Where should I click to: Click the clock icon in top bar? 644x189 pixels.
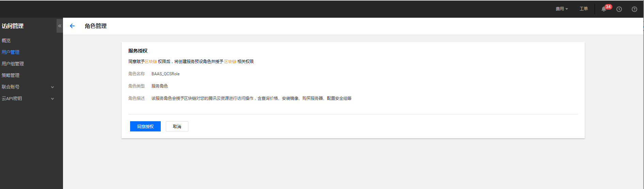[619, 9]
